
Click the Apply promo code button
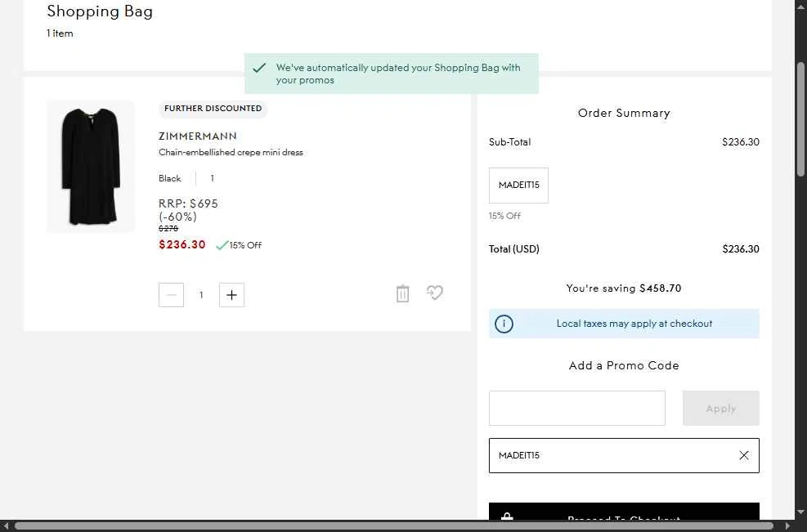point(720,408)
